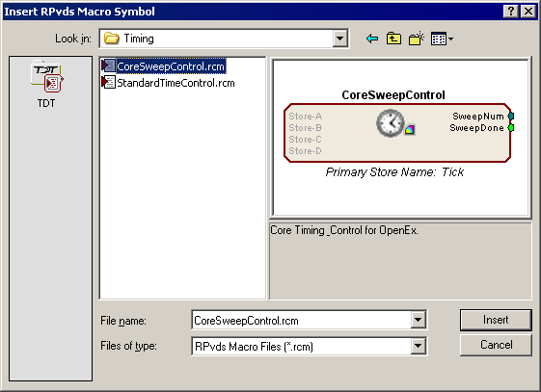Open the View menu icon
The image size is (541, 392).
pos(442,39)
